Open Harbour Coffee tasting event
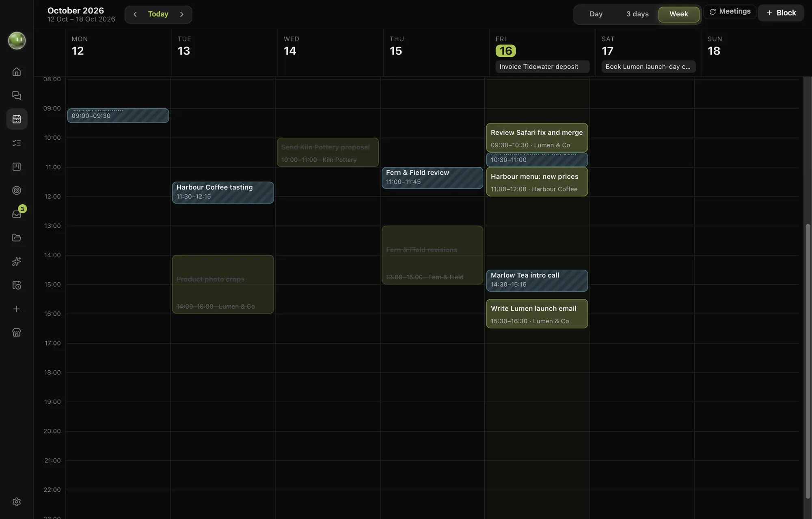Screen dimensions: 812x519 pos(223,192)
